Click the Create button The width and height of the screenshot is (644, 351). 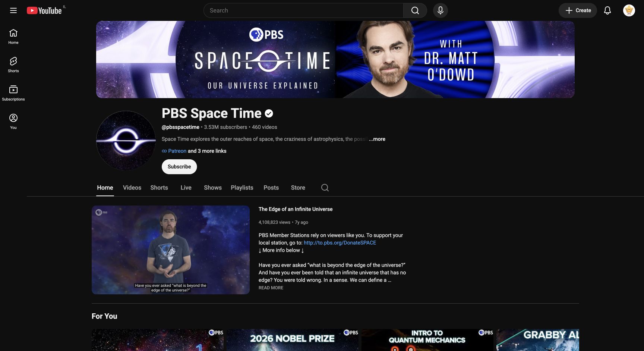pos(578,10)
